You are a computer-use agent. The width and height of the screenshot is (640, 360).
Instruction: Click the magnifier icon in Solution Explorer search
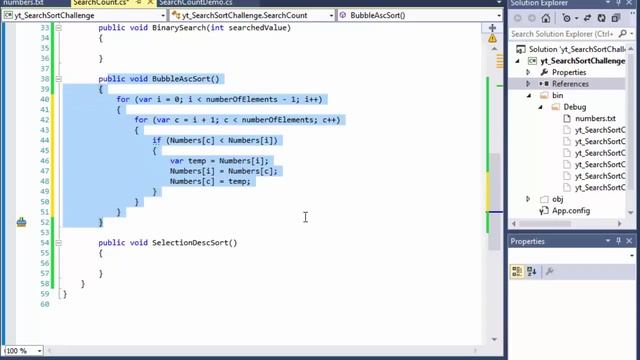tap(622, 34)
